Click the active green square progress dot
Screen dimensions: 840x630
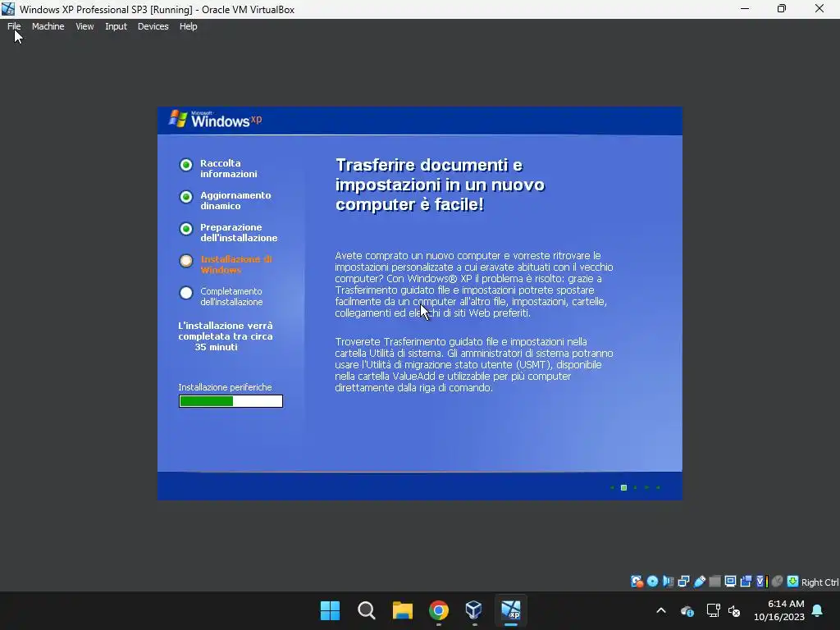(623, 487)
